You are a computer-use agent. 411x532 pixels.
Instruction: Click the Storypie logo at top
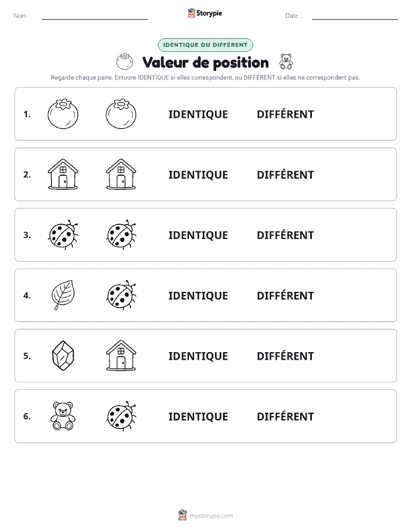pyautogui.click(x=205, y=13)
